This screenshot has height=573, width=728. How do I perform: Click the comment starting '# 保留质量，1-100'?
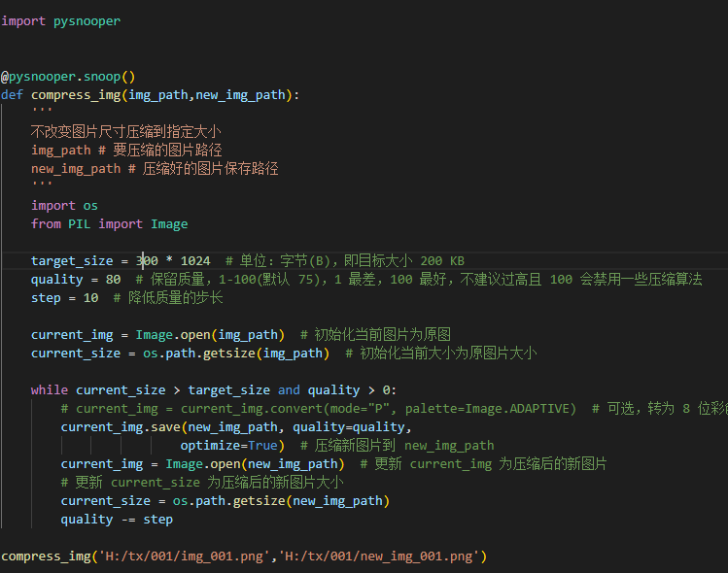(419, 280)
